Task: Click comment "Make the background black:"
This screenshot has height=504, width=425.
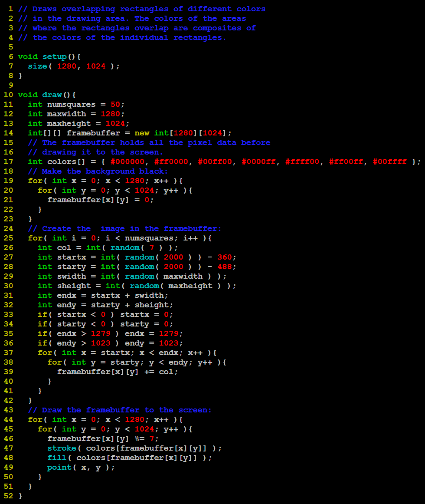Action: (105, 171)
